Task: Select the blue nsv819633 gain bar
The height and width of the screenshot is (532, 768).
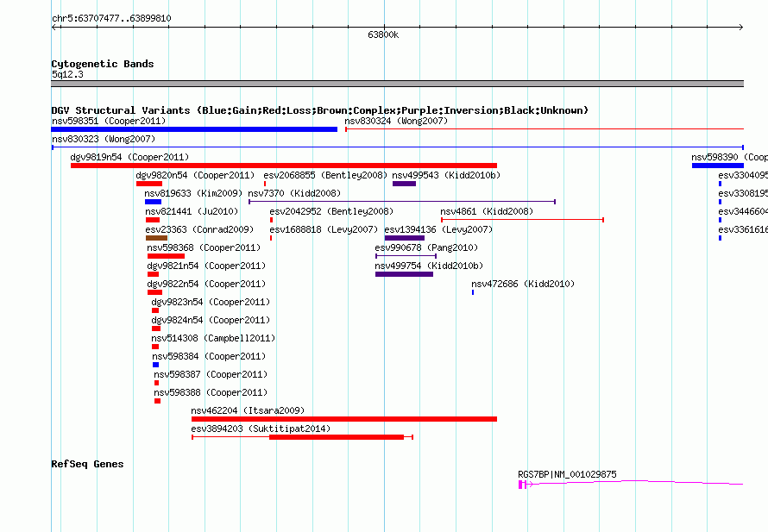Action: [x=153, y=202]
